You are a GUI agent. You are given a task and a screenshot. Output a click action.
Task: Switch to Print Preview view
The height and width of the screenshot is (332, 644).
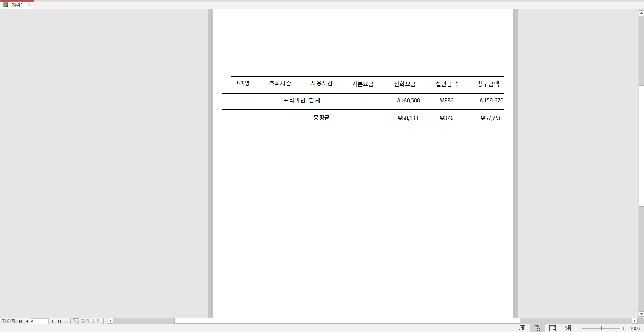pos(537,328)
